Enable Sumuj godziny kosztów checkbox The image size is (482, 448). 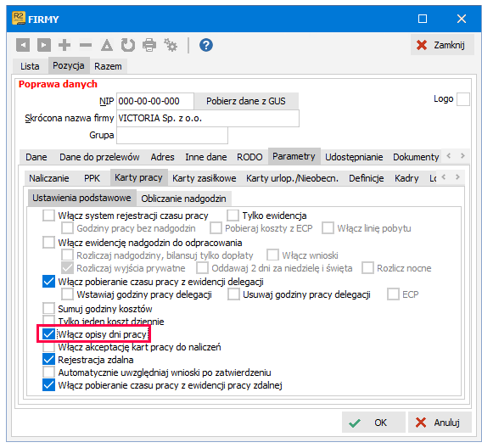click(x=48, y=309)
